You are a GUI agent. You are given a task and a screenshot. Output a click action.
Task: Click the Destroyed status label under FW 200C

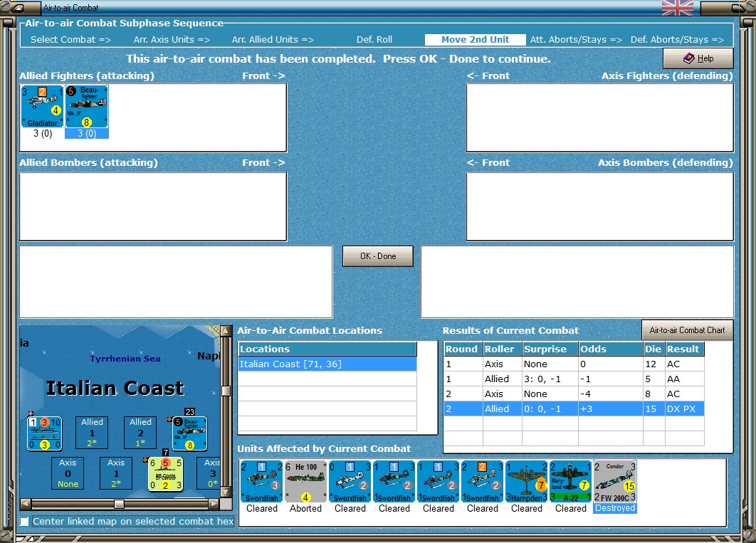point(615,508)
